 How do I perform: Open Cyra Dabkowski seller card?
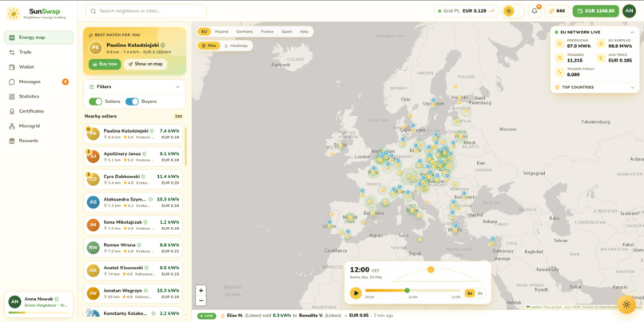click(133, 180)
